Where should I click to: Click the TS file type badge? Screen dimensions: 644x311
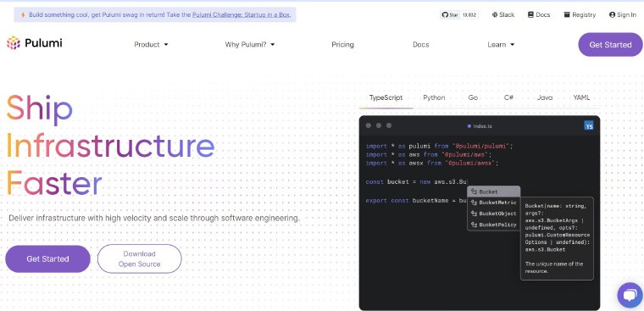(589, 125)
